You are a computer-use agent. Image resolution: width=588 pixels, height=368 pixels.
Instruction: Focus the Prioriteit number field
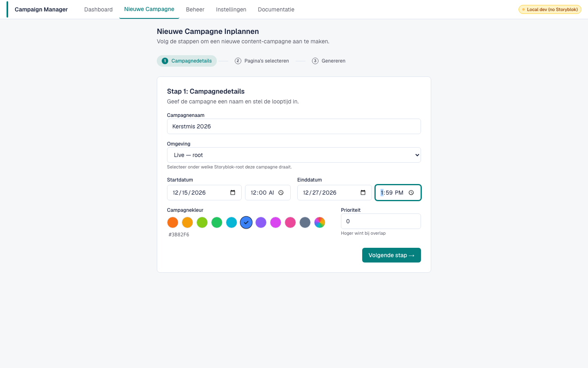coord(381,221)
